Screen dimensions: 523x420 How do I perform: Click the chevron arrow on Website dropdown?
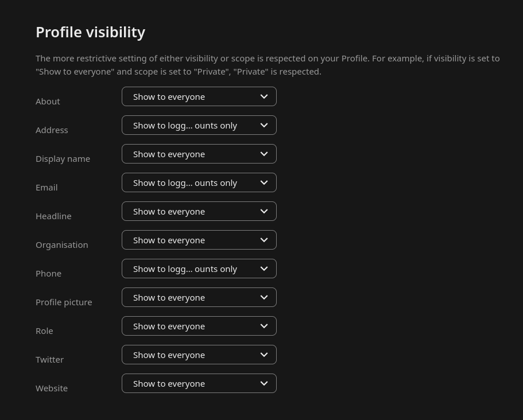pos(264,383)
